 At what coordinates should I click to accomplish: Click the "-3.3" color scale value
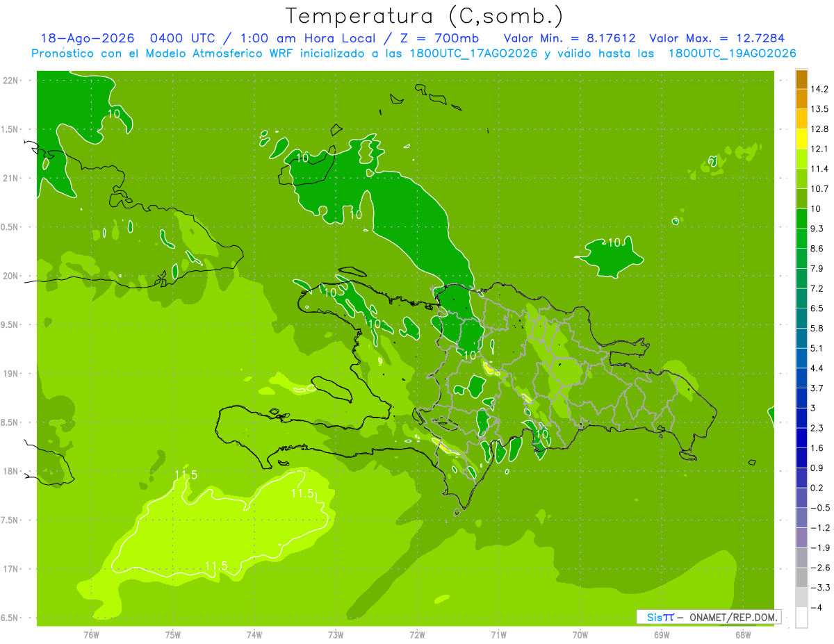[820, 588]
